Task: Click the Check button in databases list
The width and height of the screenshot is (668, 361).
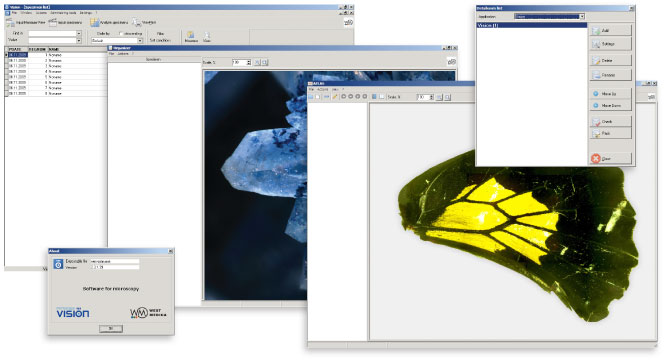Action: 610,121
